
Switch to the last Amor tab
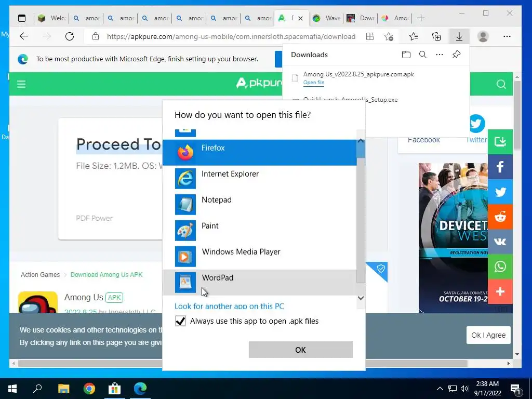click(395, 18)
